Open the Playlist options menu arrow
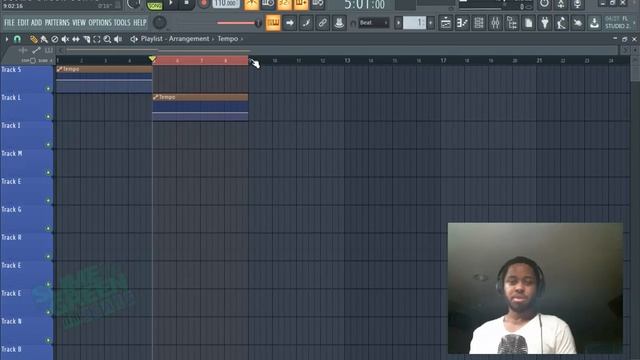This screenshot has height=360, width=640. click(7, 39)
